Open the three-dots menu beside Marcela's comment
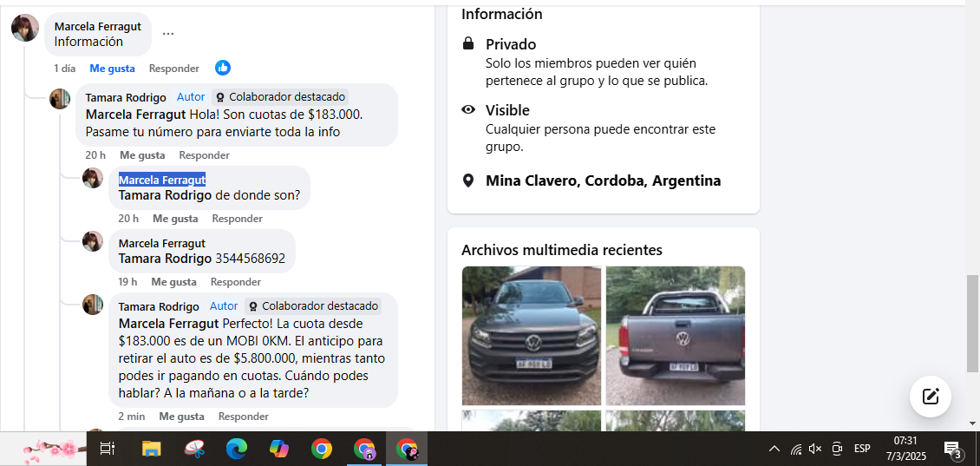The height and width of the screenshot is (466, 980). pos(168,34)
